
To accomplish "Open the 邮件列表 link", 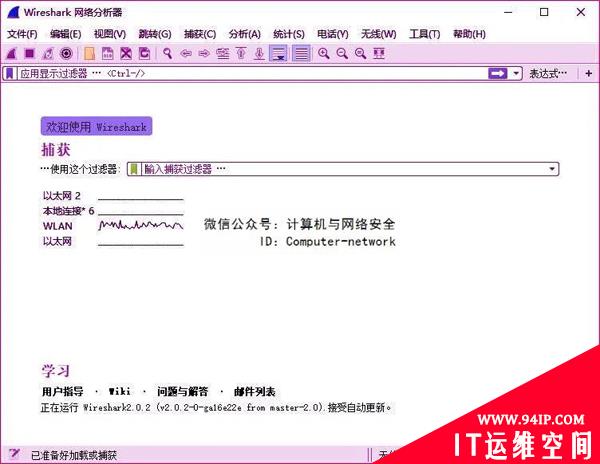I will pyautogui.click(x=254, y=391).
